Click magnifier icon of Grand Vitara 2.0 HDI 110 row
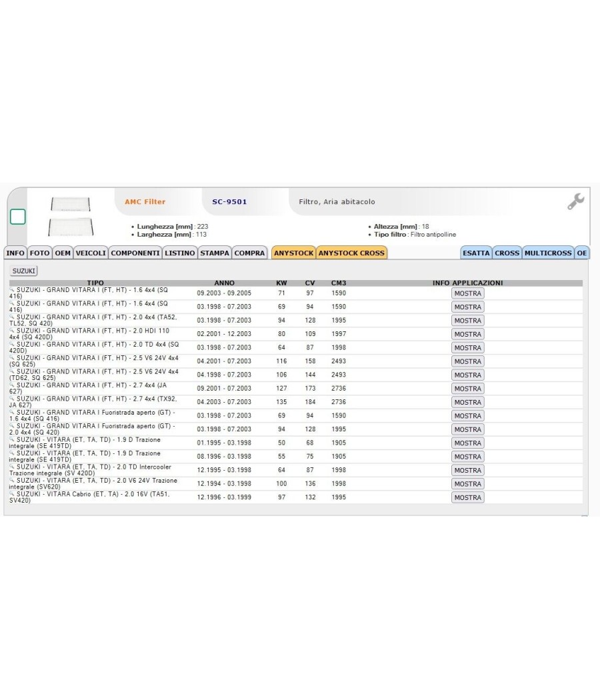 coord(12,331)
